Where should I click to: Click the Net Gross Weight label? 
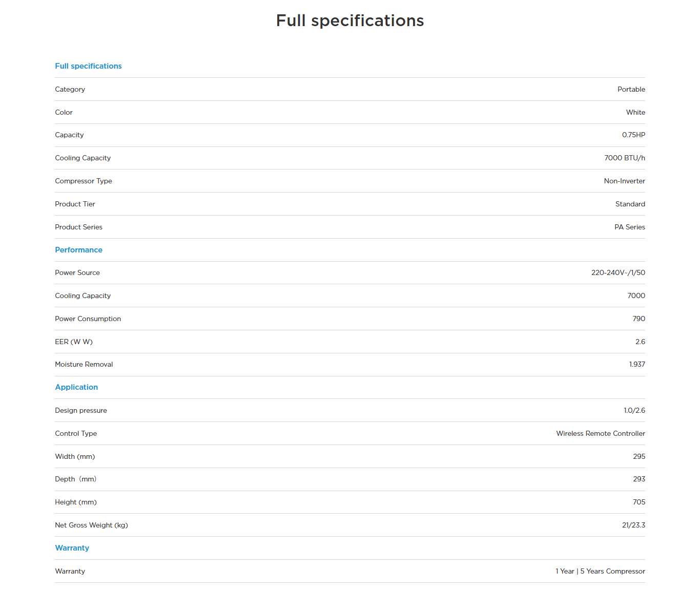point(91,525)
